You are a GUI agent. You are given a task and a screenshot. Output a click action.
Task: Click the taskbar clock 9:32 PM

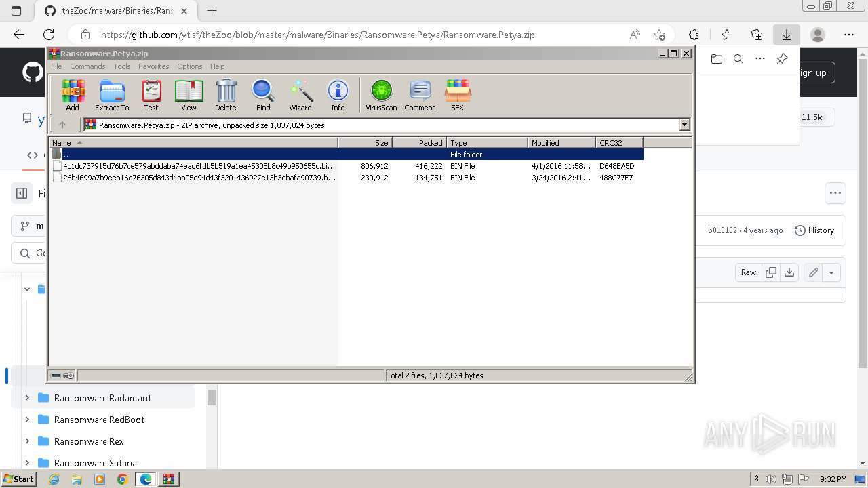point(833,479)
